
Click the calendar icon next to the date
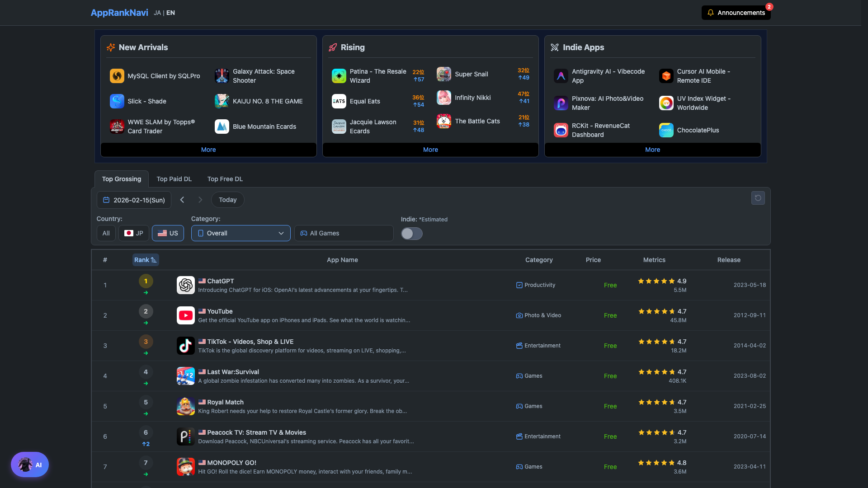click(x=106, y=200)
